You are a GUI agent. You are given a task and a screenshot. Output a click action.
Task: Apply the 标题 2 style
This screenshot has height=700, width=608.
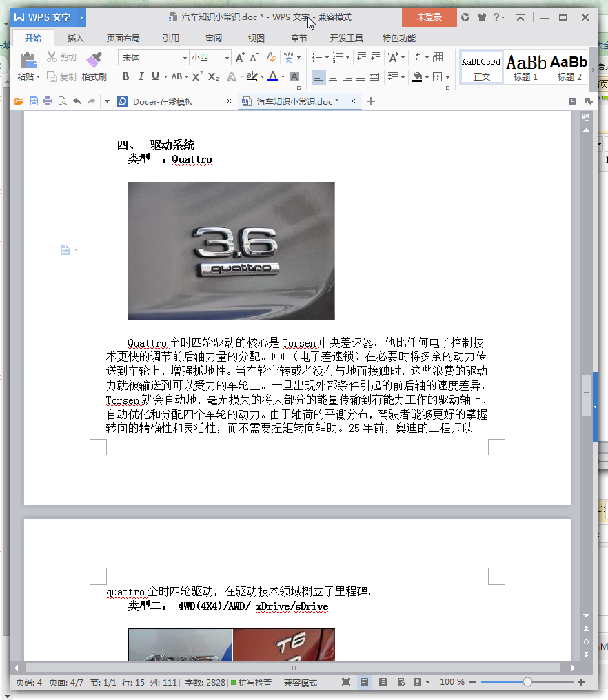pos(569,68)
